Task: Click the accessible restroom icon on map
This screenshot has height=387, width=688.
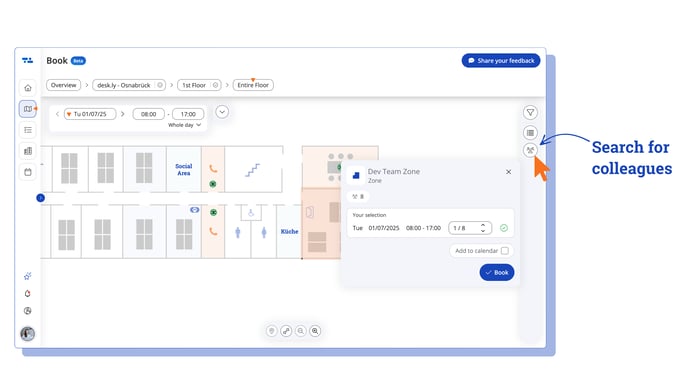Action: 251,213
